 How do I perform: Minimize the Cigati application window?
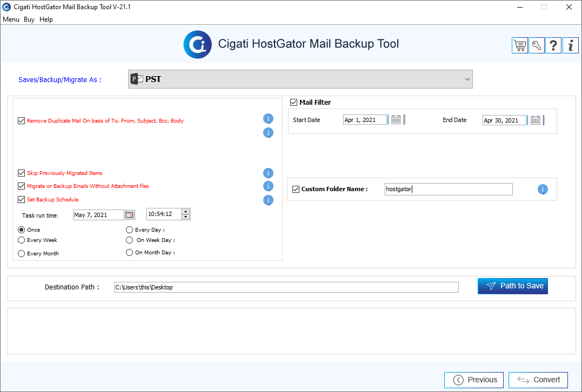(520, 7)
